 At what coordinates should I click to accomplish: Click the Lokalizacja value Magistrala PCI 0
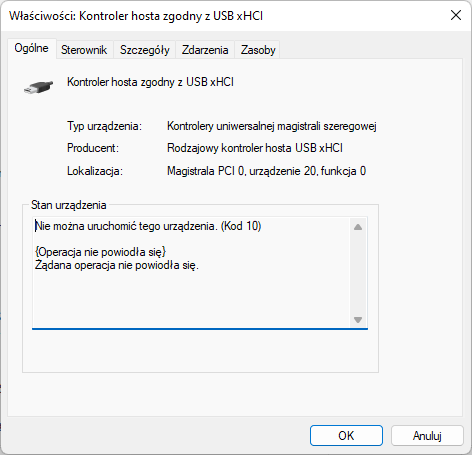[x=266, y=171]
